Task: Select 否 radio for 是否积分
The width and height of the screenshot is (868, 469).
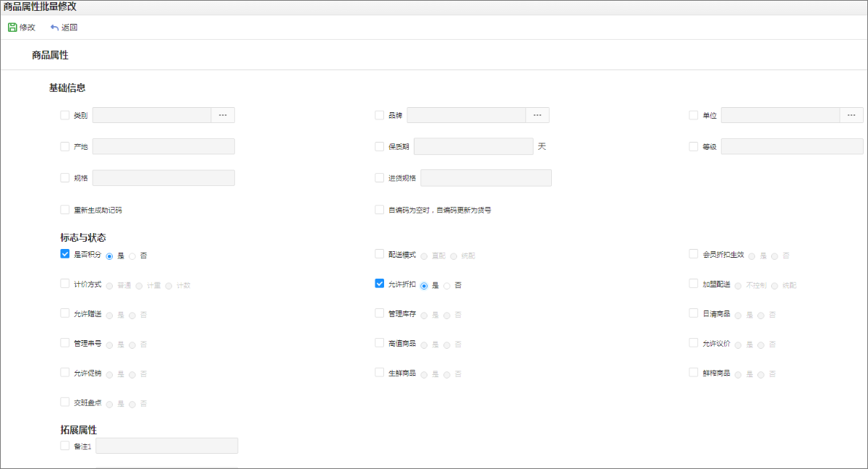Action: [132, 256]
